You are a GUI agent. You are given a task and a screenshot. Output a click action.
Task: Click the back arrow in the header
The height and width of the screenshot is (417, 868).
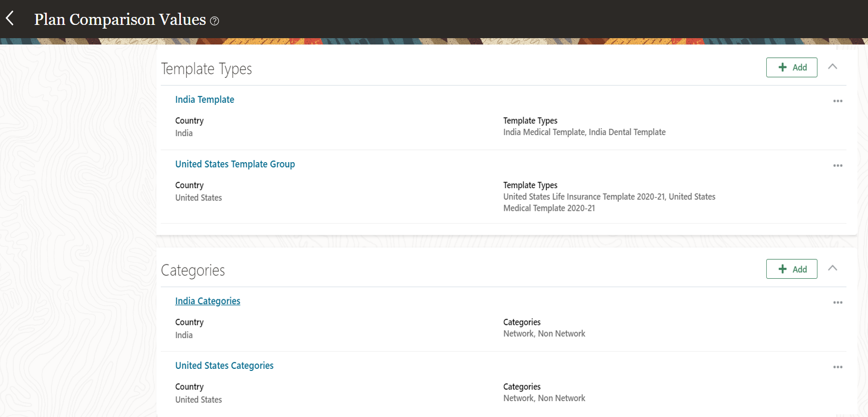click(10, 19)
